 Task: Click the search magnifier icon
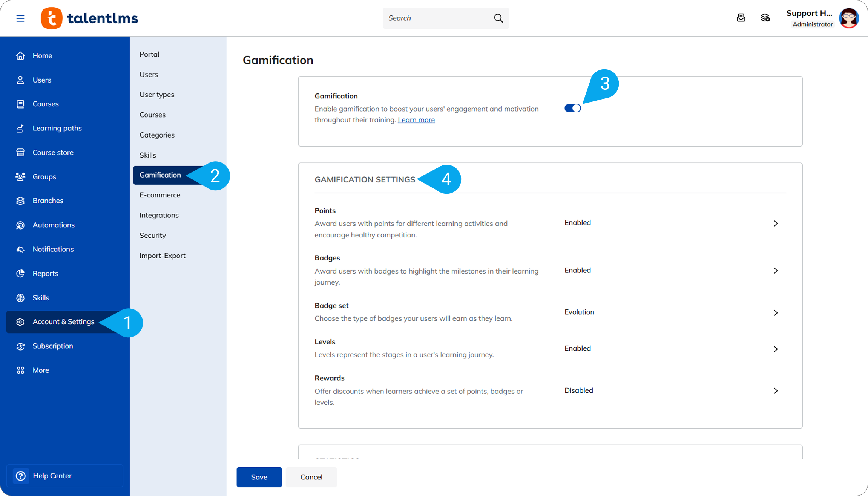(x=498, y=18)
